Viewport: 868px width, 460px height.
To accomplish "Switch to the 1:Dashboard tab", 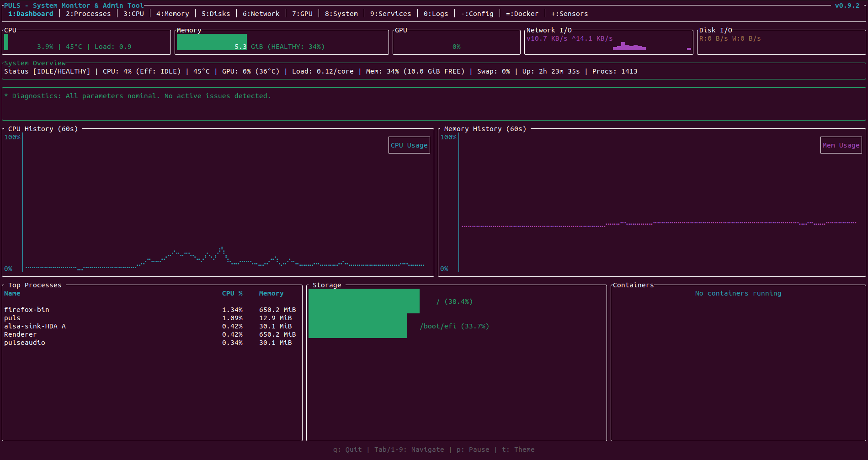I will coord(31,14).
